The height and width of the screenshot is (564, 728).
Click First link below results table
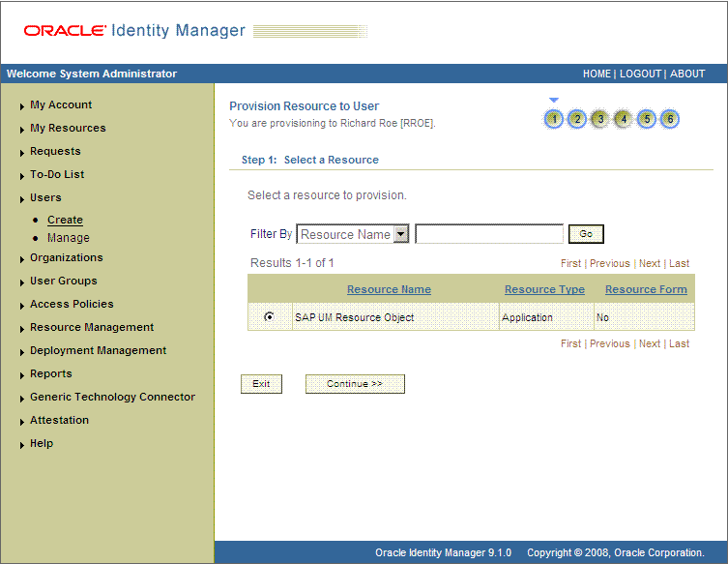570,343
